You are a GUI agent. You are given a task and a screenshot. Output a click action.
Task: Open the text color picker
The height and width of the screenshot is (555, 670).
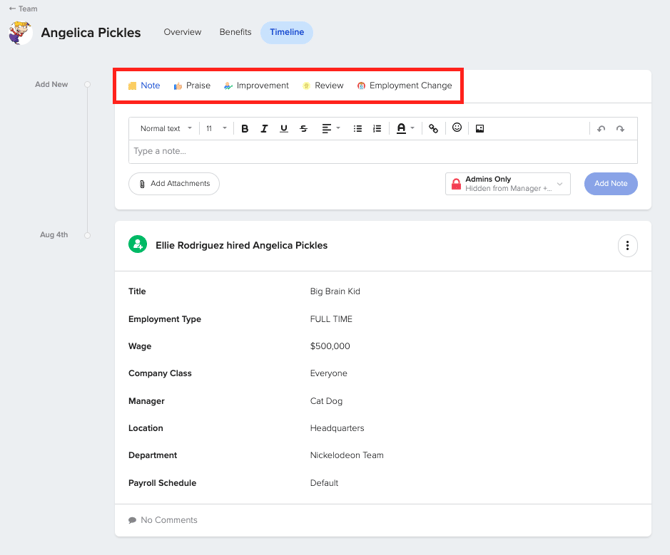pos(404,129)
